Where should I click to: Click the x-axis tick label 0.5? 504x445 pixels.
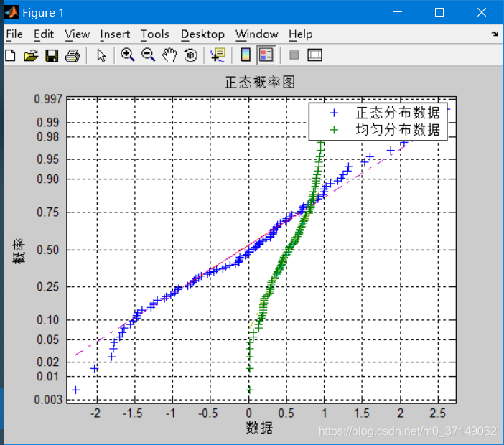[x=286, y=413]
